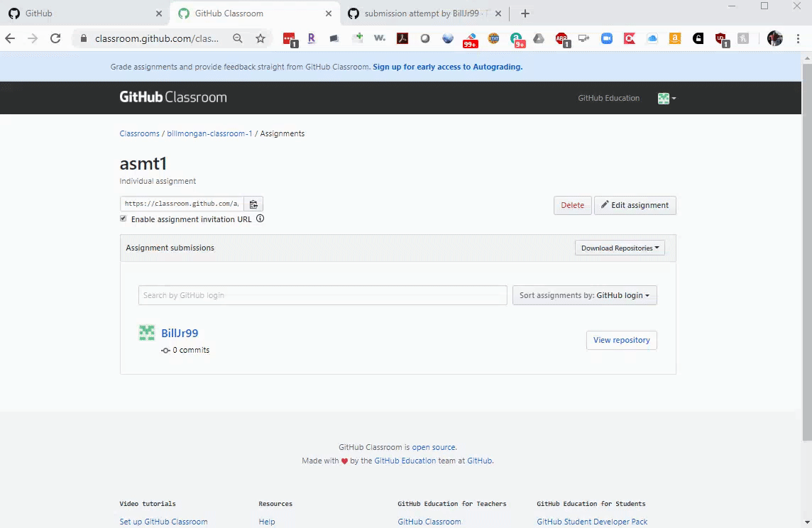812x528 pixels.
Task: Click the browser address bar URL
Action: pyautogui.click(x=156, y=38)
